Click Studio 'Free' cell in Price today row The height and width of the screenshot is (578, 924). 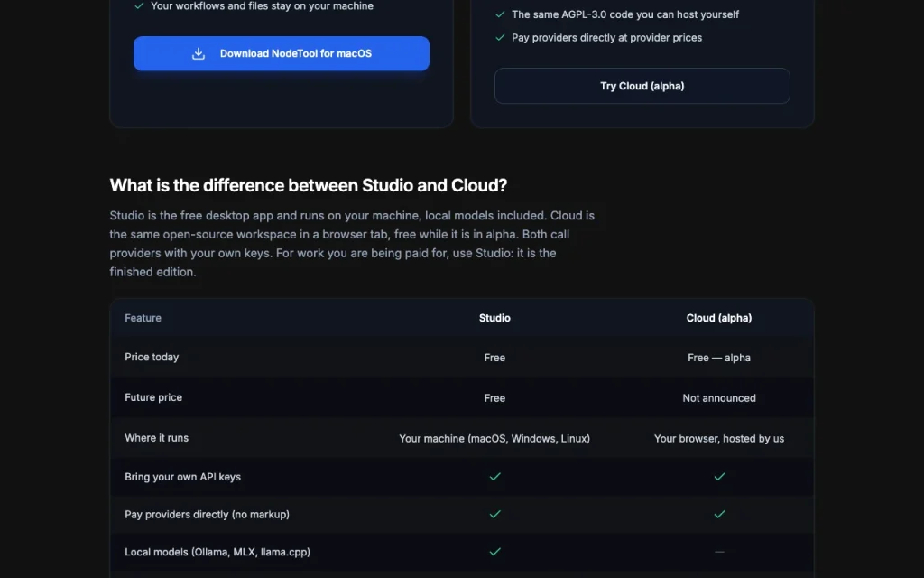pos(494,358)
